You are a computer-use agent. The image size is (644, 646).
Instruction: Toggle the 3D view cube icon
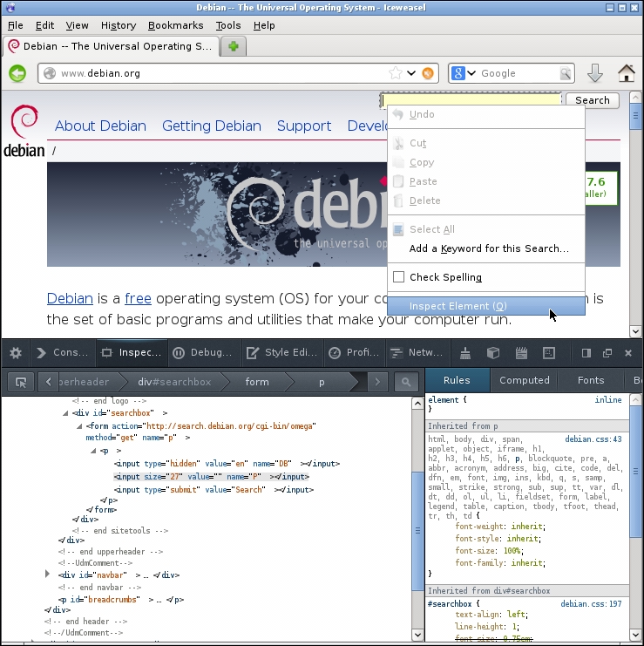pyautogui.click(x=493, y=353)
